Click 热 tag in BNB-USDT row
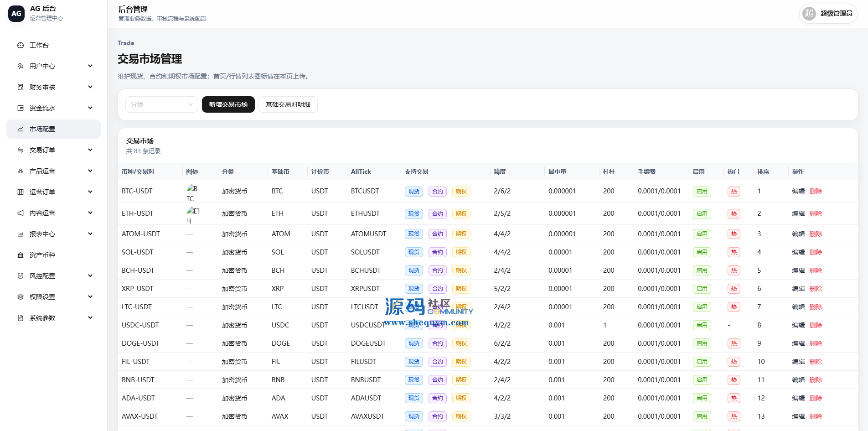This screenshot has width=868, height=431. [734, 380]
